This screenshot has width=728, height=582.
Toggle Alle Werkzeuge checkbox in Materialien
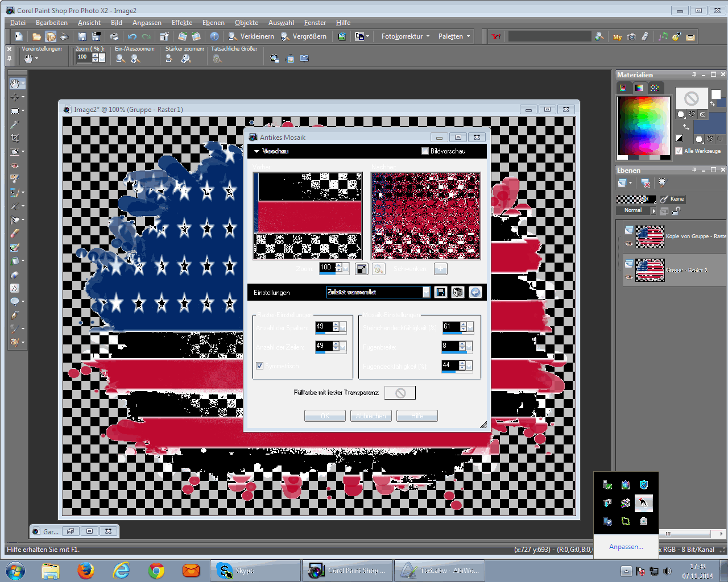(x=679, y=151)
